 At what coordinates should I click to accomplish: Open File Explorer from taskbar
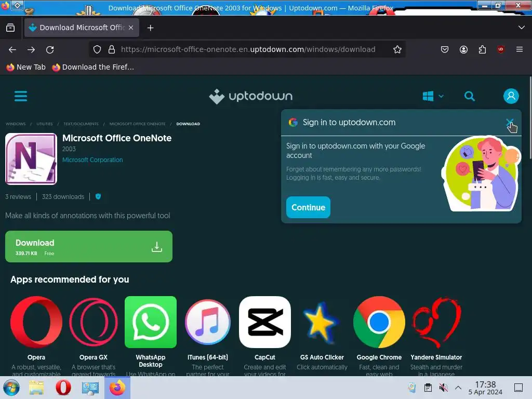tap(36, 388)
